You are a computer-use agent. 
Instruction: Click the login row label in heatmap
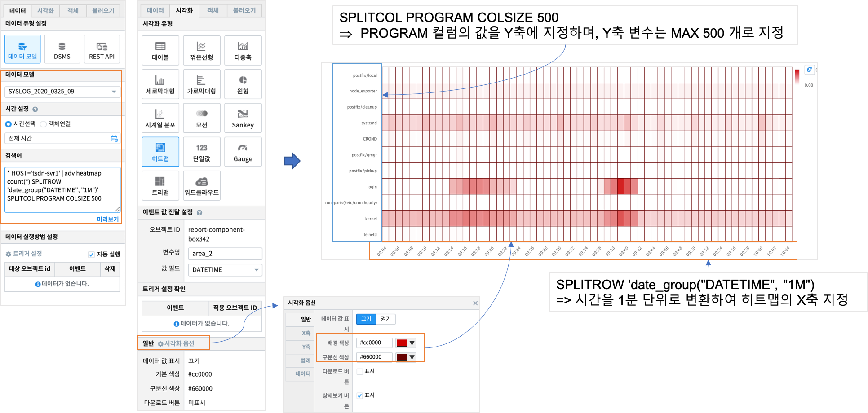pyautogui.click(x=372, y=187)
